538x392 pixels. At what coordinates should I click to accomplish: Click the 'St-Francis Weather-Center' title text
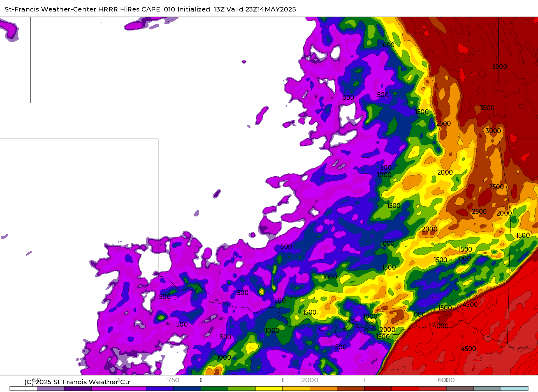(x=50, y=9)
